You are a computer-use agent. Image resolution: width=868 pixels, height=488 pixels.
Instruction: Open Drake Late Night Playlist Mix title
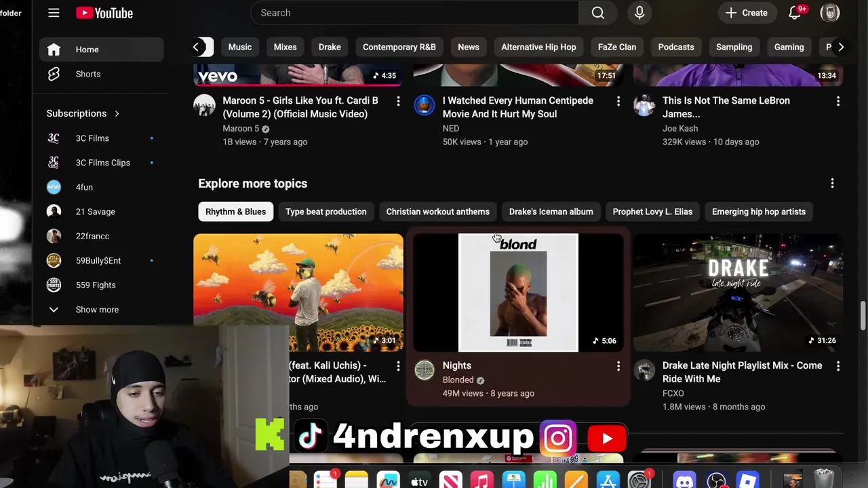tap(743, 372)
